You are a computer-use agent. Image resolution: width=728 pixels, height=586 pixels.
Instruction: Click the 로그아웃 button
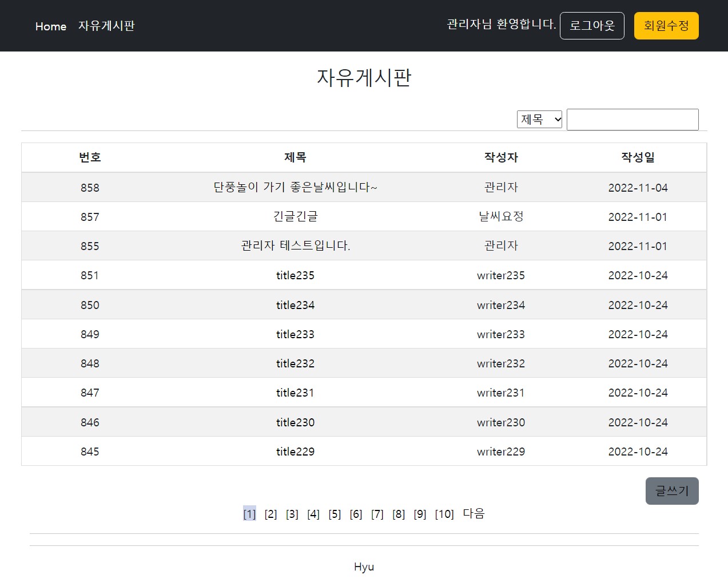(592, 26)
